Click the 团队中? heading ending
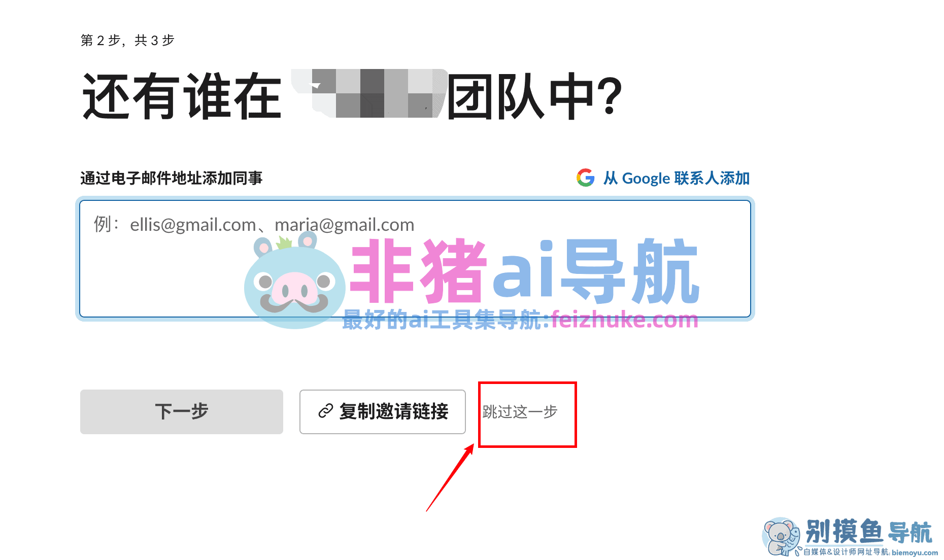The height and width of the screenshot is (560, 944). pyautogui.click(x=534, y=96)
